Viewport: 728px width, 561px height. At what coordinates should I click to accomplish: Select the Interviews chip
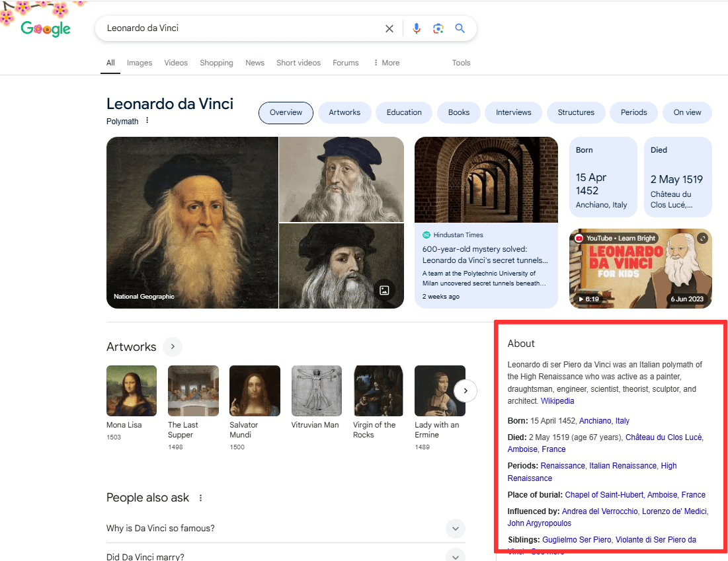514,113
